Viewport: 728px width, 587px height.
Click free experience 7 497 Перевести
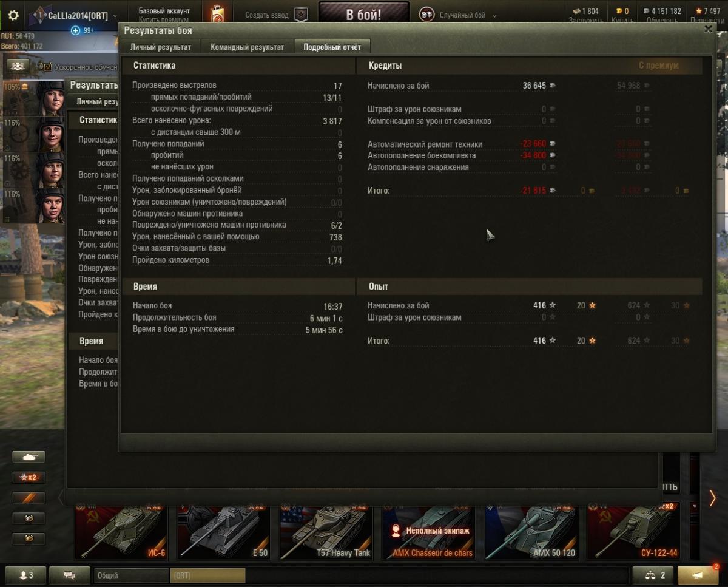[x=708, y=15]
